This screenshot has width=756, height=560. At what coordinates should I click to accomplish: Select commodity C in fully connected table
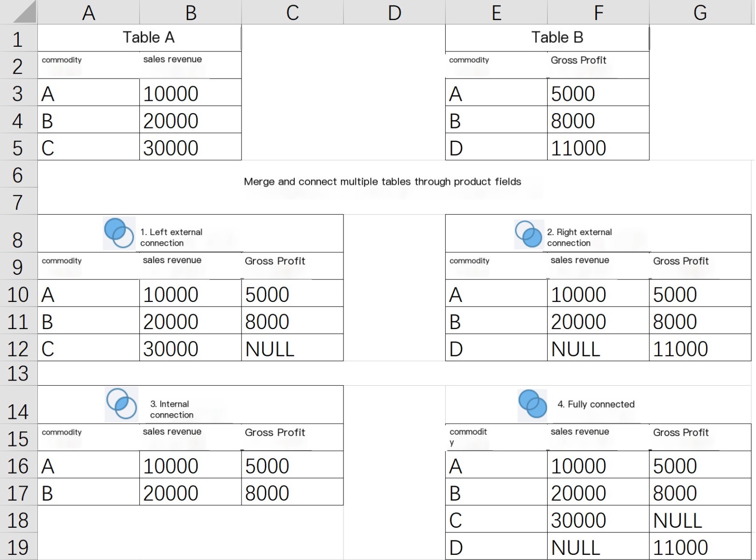click(x=496, y=520)
